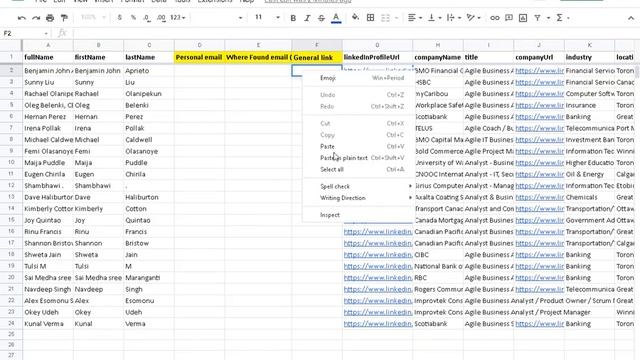
Task: Choose Select all from the context menu
Action: tap(359, 169)
